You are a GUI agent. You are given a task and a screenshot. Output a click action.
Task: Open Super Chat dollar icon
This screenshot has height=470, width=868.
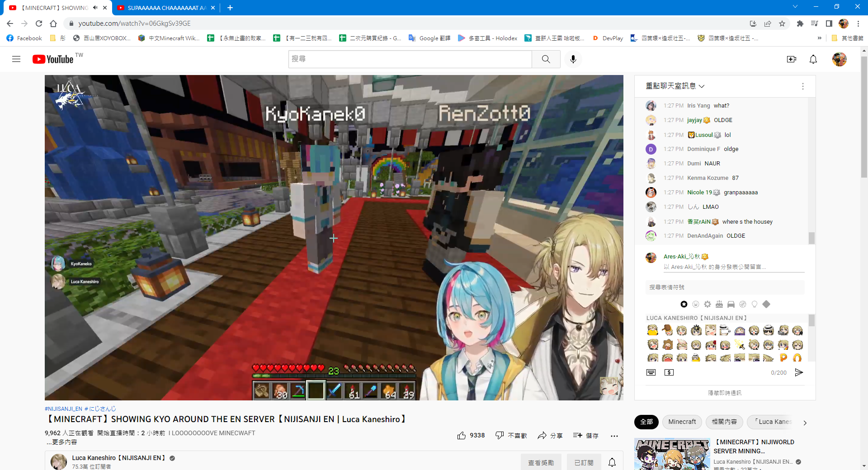pos(669,372)
